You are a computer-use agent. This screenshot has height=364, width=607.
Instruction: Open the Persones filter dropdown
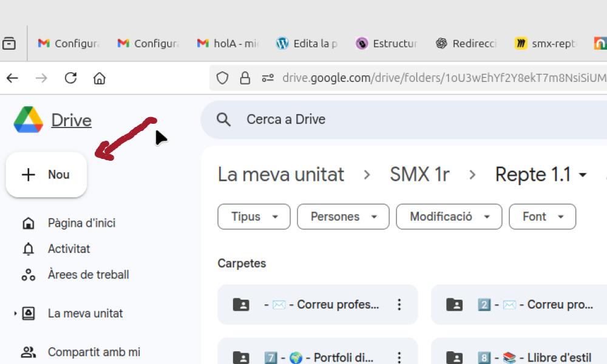coord(343,217)
